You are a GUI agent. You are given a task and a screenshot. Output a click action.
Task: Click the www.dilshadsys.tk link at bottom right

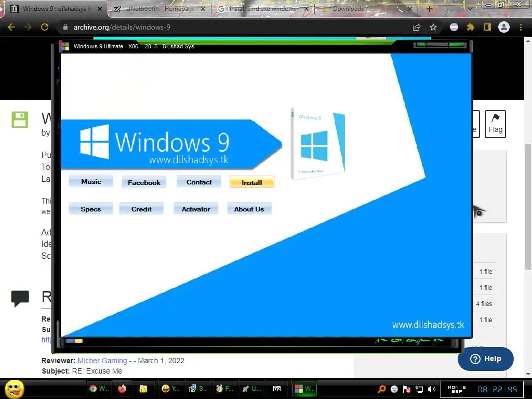click(x=428, y=325)
